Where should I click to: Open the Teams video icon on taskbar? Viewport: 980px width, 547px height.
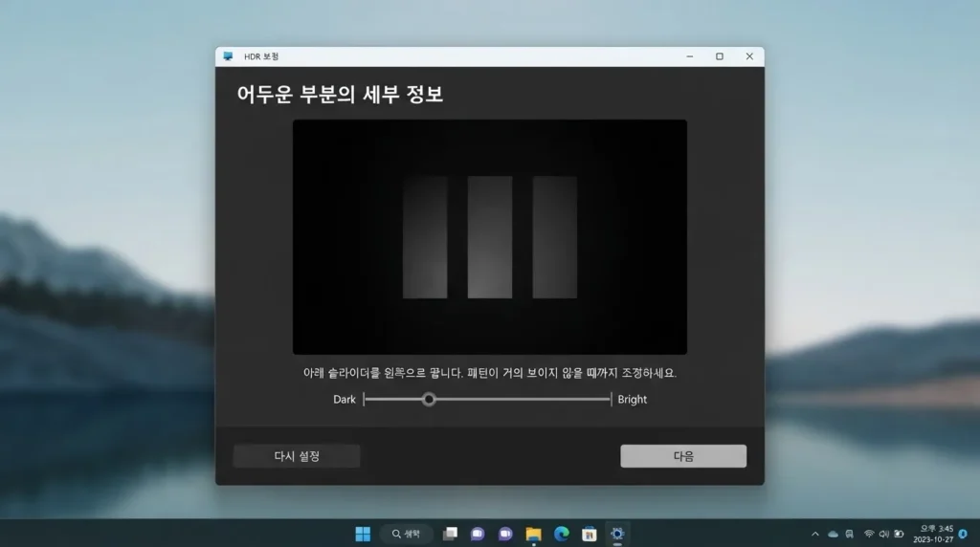pos(505,534)
